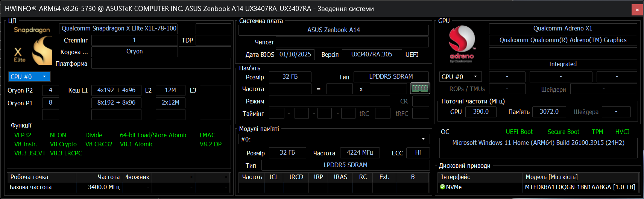The width and height of the screenshot is (644, 199).
Task: Click the green NVMe status icon
Action: (442, 187)
